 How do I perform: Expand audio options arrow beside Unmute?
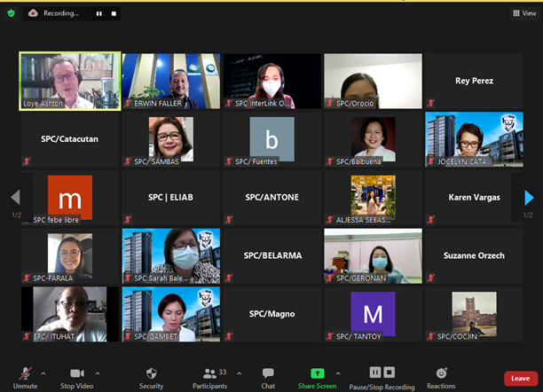click(43, 373)
